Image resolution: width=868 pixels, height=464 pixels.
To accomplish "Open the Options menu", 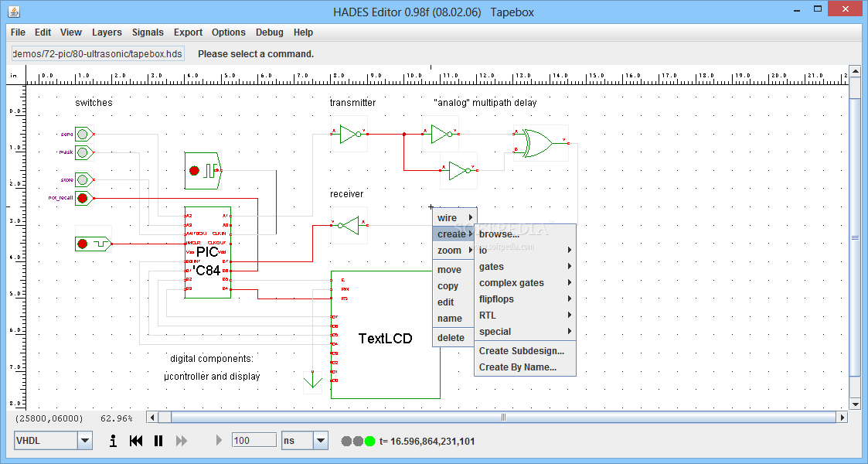I will point(229,32).
